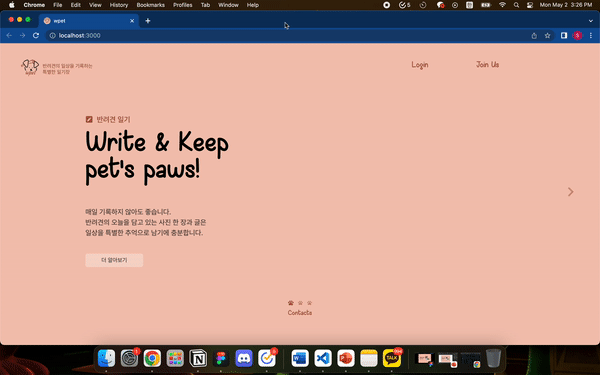600x375 pixels.
Task: Open the Bookmarks menu
Action: (151, 5)
